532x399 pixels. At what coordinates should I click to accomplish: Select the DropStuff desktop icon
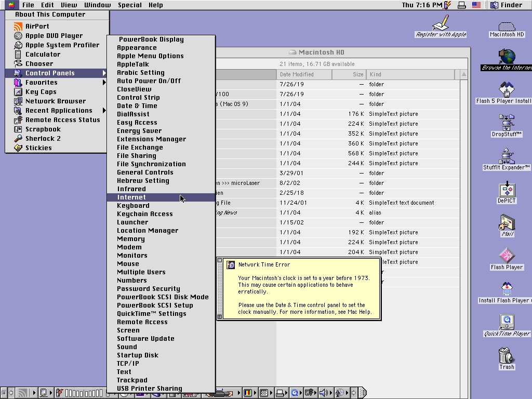507,126
